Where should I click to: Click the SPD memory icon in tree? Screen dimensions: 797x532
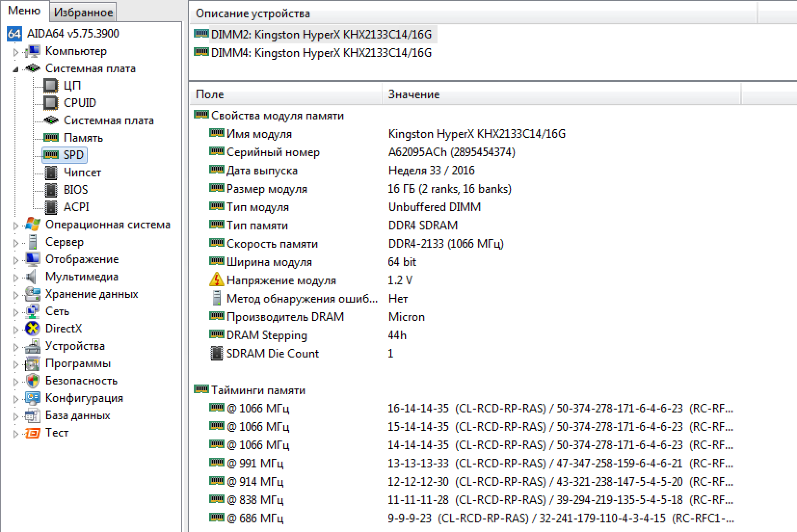click(51, 155)
